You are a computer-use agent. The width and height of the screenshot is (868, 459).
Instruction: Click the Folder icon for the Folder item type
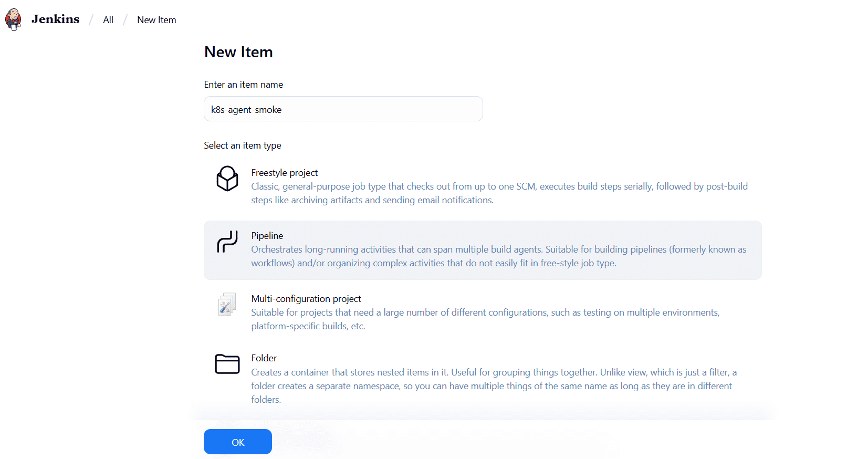[227, 364]
